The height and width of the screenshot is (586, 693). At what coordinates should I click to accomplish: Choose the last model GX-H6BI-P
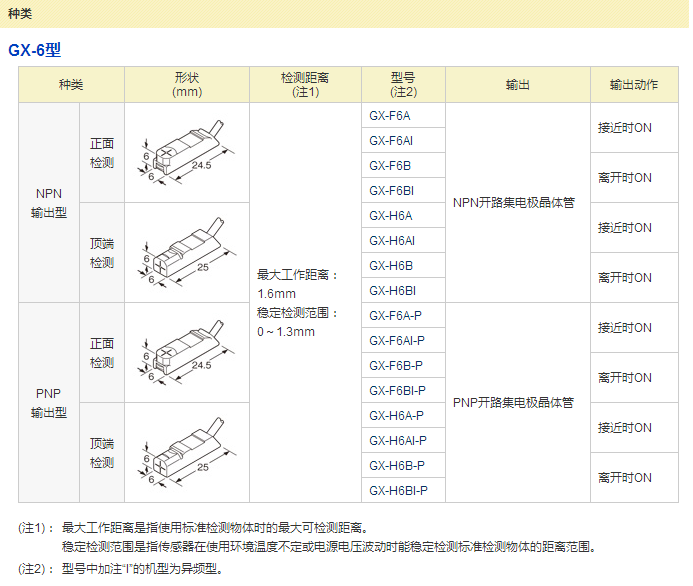click(398, 490)
